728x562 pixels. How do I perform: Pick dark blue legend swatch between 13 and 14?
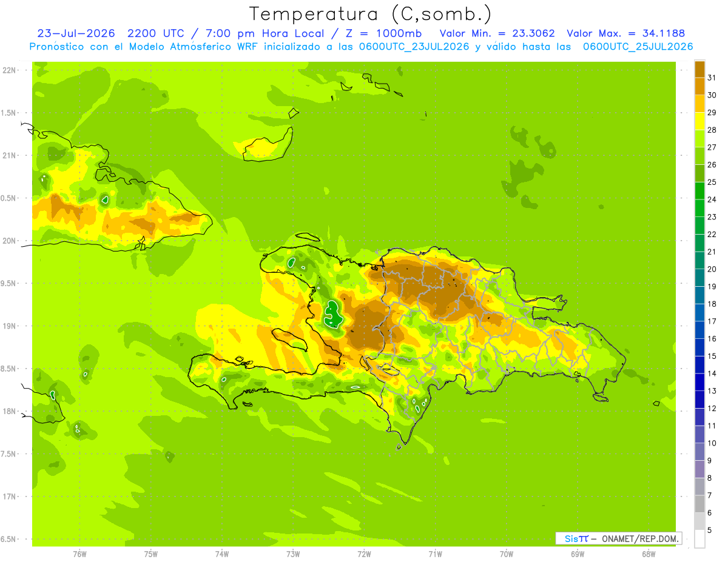coord(699,382)
